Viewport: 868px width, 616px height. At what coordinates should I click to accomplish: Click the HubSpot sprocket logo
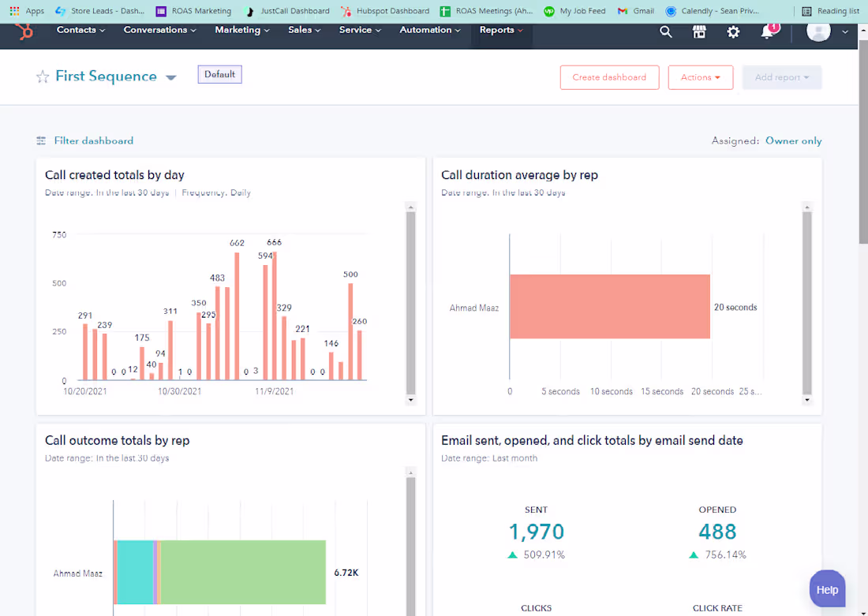tap(24, 32)
